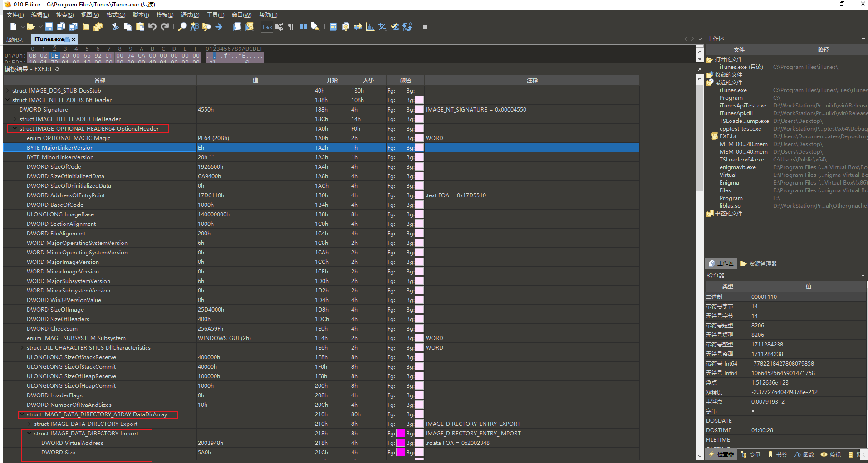Switch to the 监视 tab

[831, 454]
